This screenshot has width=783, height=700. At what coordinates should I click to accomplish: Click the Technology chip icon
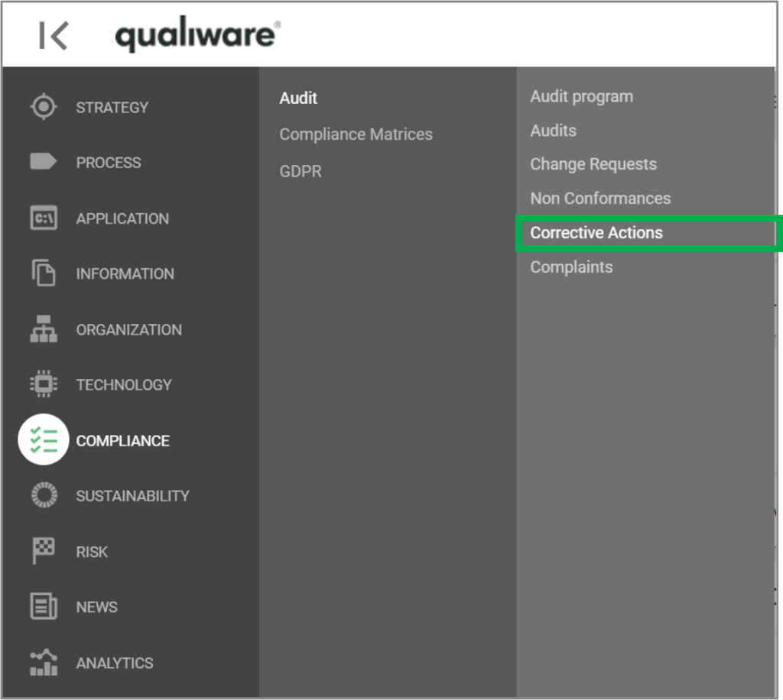(x=44, y=384)
